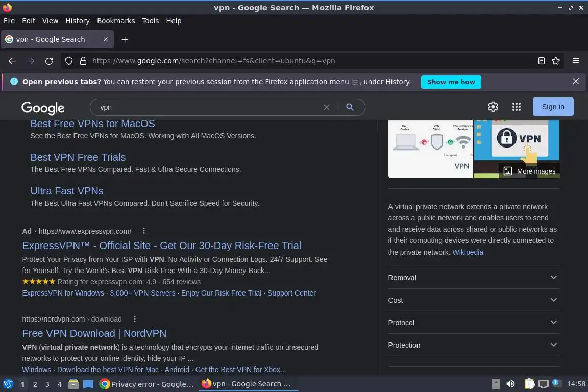588x392 pixels.
Task: Close the vpn - Google Search tab
Action: click(105, 39)
